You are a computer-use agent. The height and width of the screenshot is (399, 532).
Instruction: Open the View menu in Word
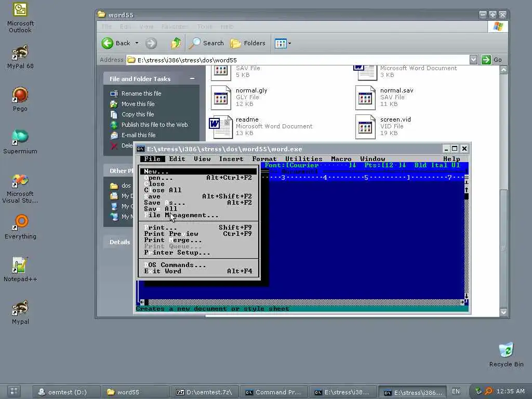[202, 159]
